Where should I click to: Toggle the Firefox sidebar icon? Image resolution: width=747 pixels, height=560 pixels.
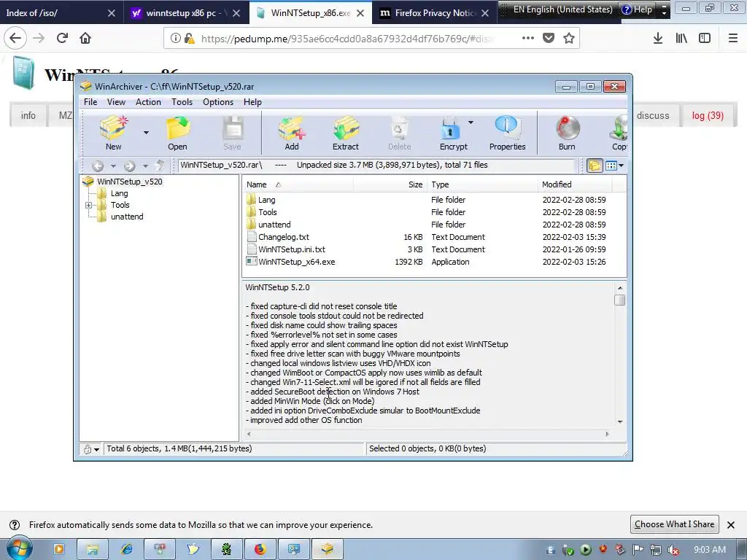[x=705, y=38]
